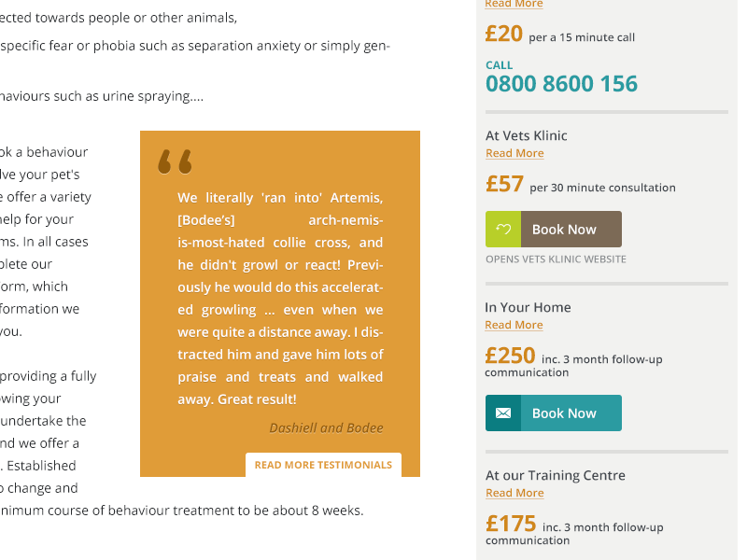The image size is (747, 560).
Task: Click the In Your Home heading
Action: [528, 307]
